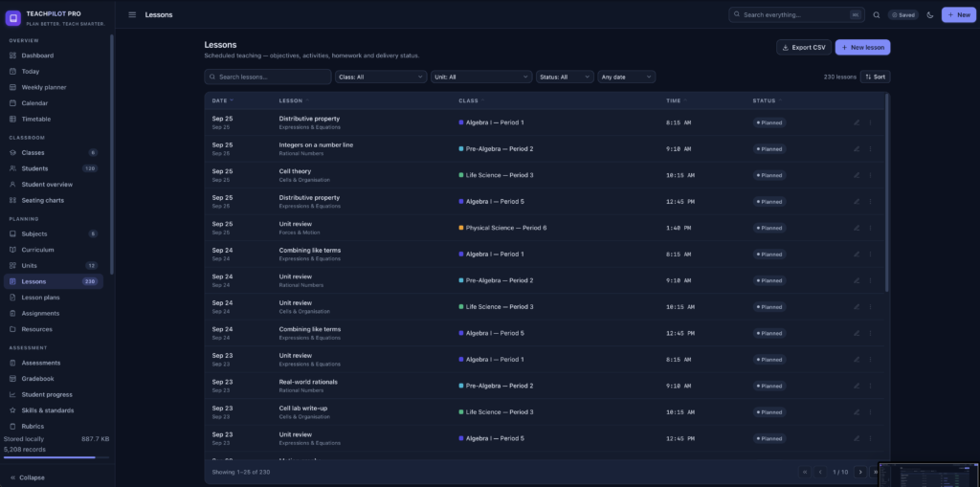Open Rubrics in the sidebar

click(x=54, y=427)
